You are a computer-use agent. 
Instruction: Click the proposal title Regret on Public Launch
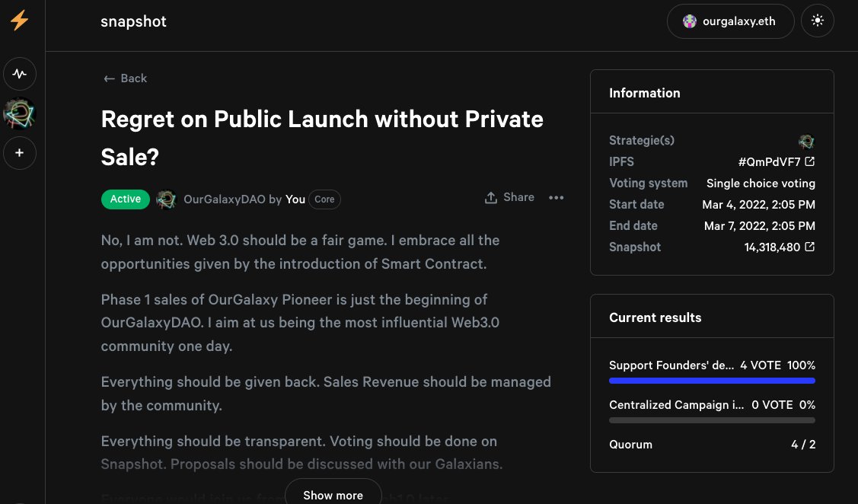pos(322,138)
